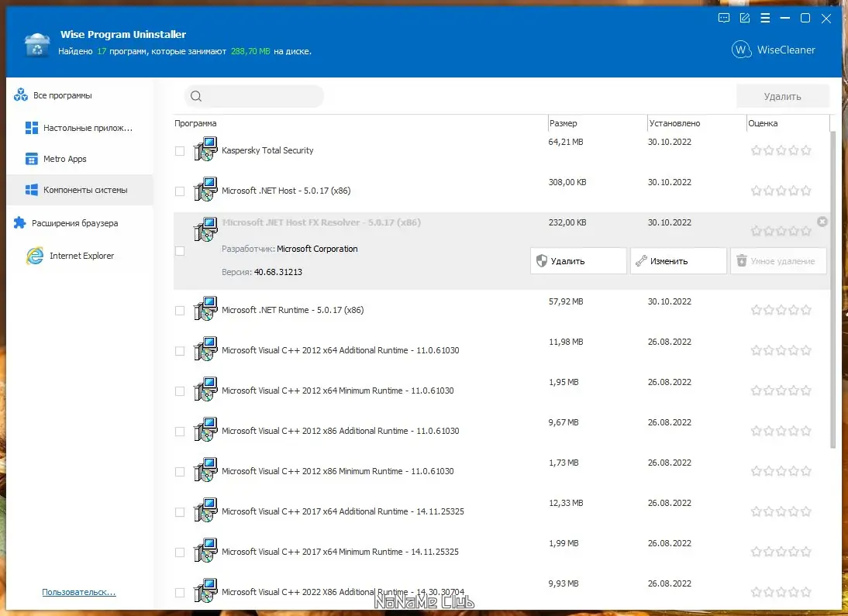This screenshot has width=848, height=616.
Task: Click the VC++ 2012 x64 Minimum Runtime icon
Action: tap(205, 389)
